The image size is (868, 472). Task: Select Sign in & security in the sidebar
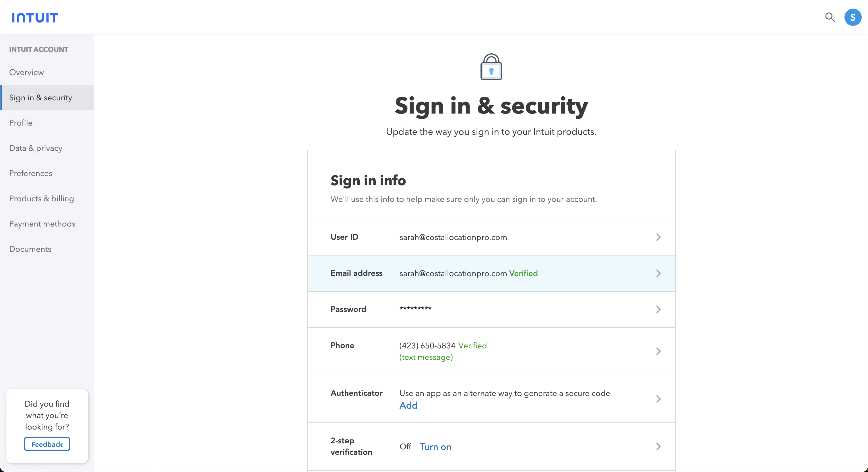coord(40,97)
